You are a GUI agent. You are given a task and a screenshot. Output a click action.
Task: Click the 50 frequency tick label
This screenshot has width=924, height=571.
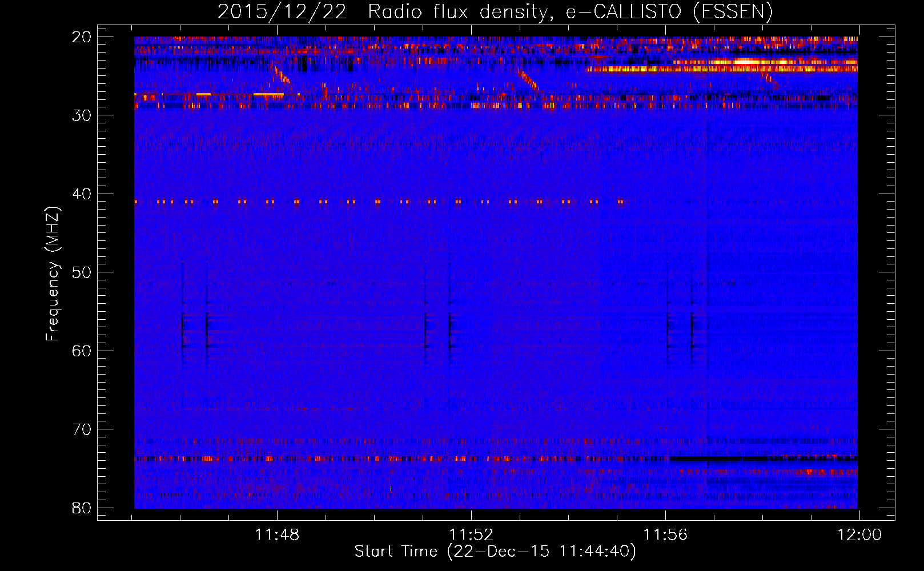(x=82, y=272)
